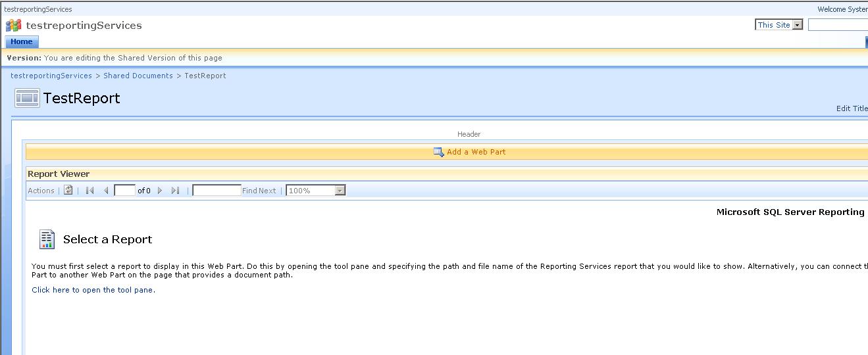
Task: Click the testreportingServices top bar text
Action: pyautogui.click(x=38, y=9)
